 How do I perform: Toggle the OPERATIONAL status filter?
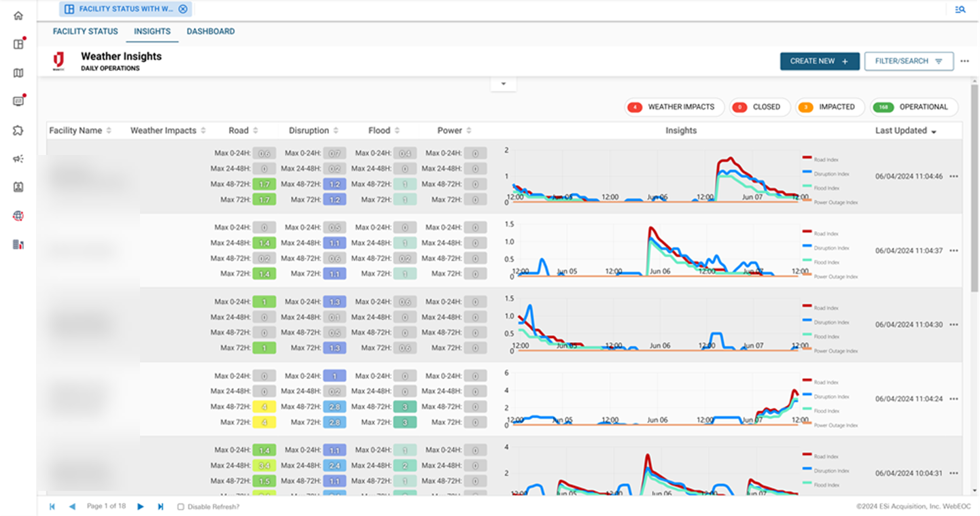913,107
